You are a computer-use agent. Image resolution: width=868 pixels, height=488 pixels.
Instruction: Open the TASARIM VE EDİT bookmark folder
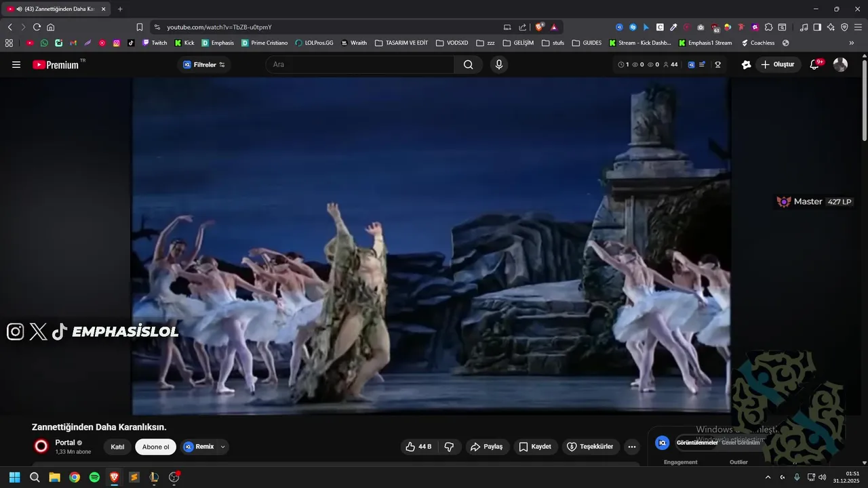pos(401,43)
